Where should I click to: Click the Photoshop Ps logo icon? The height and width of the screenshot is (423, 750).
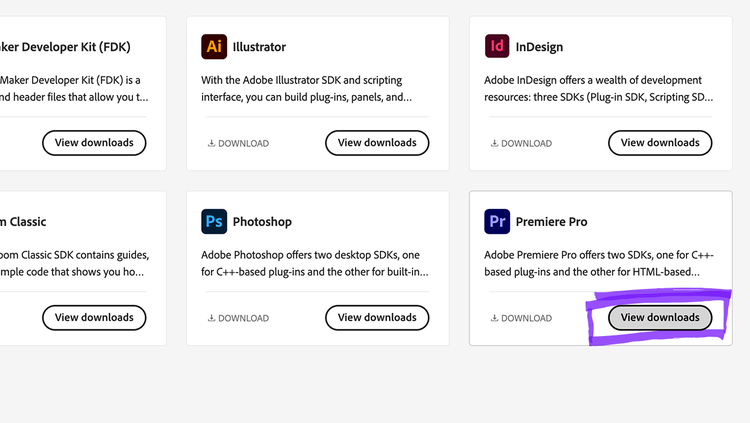(214, 221)
